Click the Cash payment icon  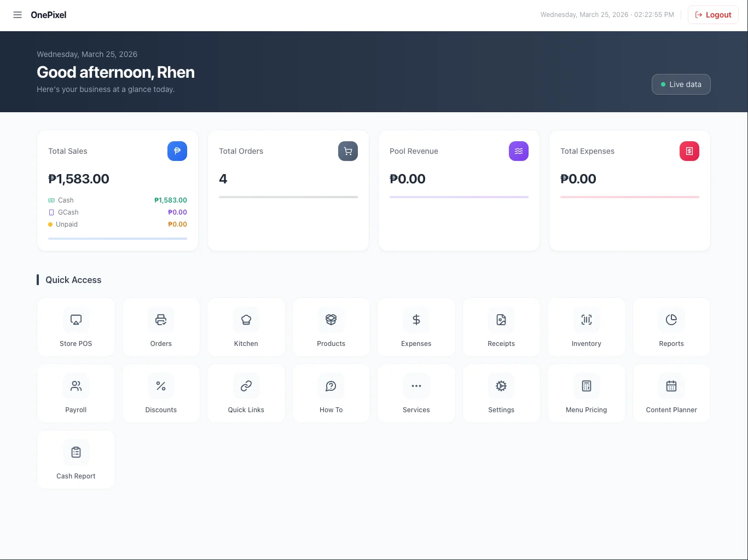[51, 200]
